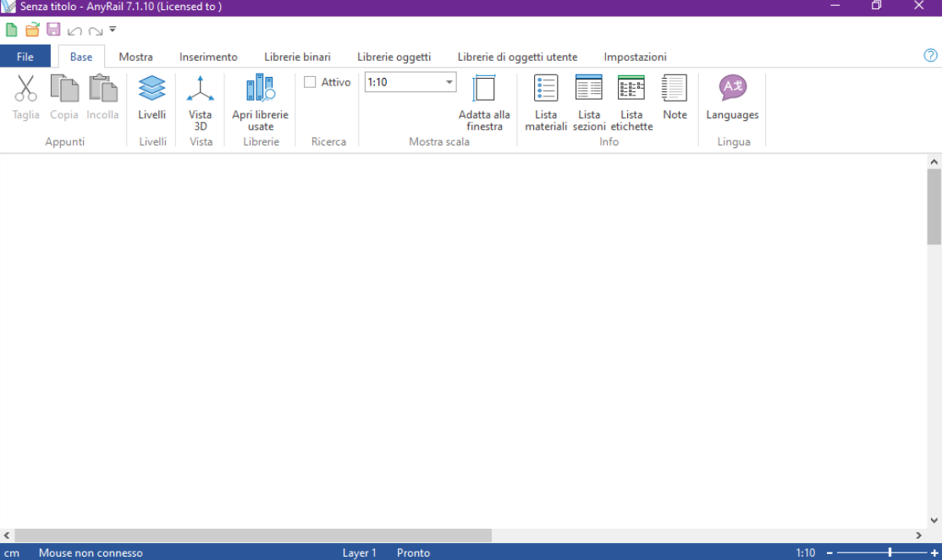
Task: Switch to the Mostra tab
Action: [x=135, y=57]
